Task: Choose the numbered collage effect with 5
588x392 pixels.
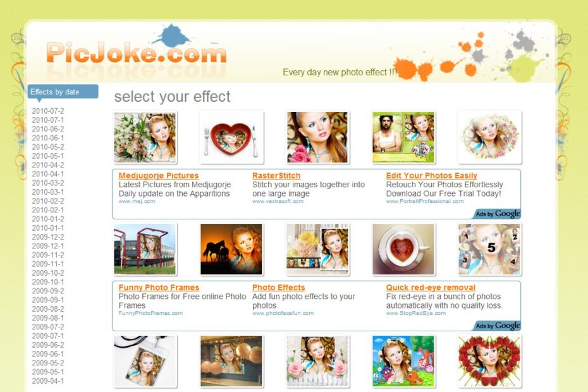Action: [489, 250]
